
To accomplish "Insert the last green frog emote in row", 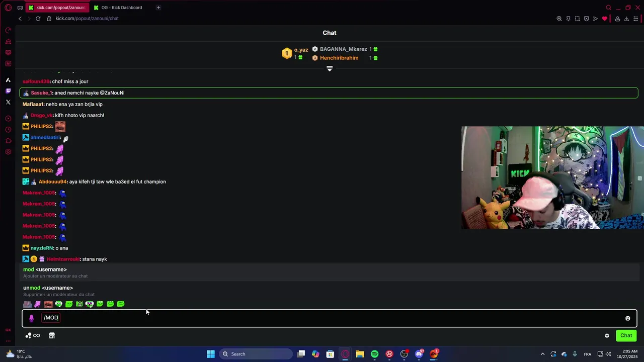I will 121,304.
